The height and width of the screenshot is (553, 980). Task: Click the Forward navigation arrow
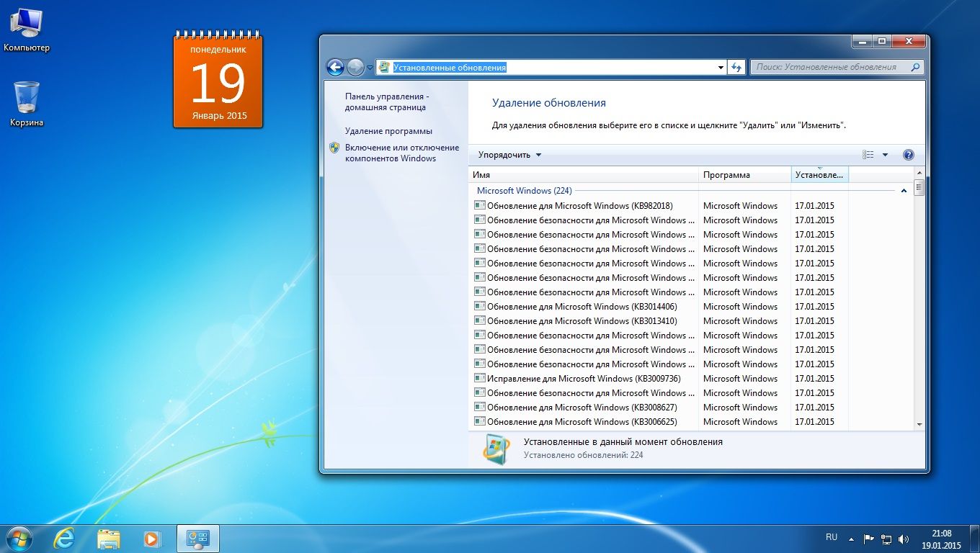coord(355,67)
